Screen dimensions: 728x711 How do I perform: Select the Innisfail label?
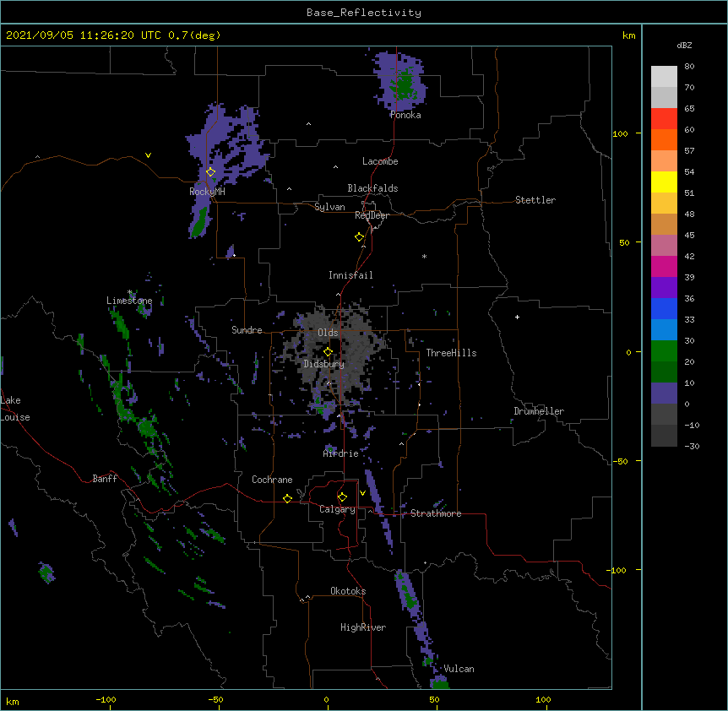(350, 275)
